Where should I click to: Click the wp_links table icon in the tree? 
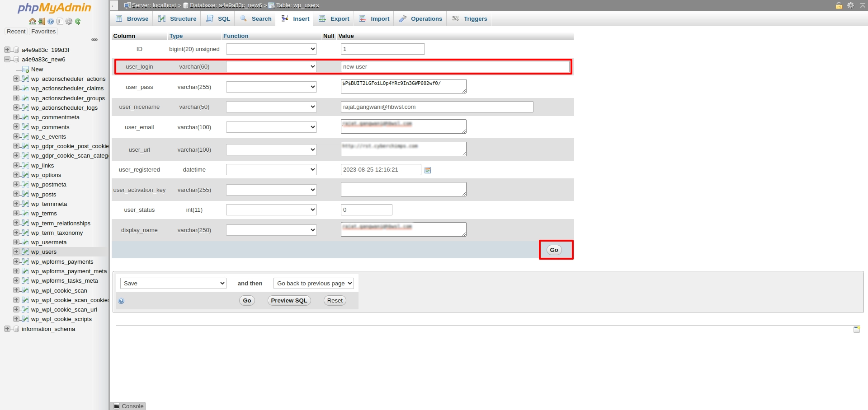point(25,165)
